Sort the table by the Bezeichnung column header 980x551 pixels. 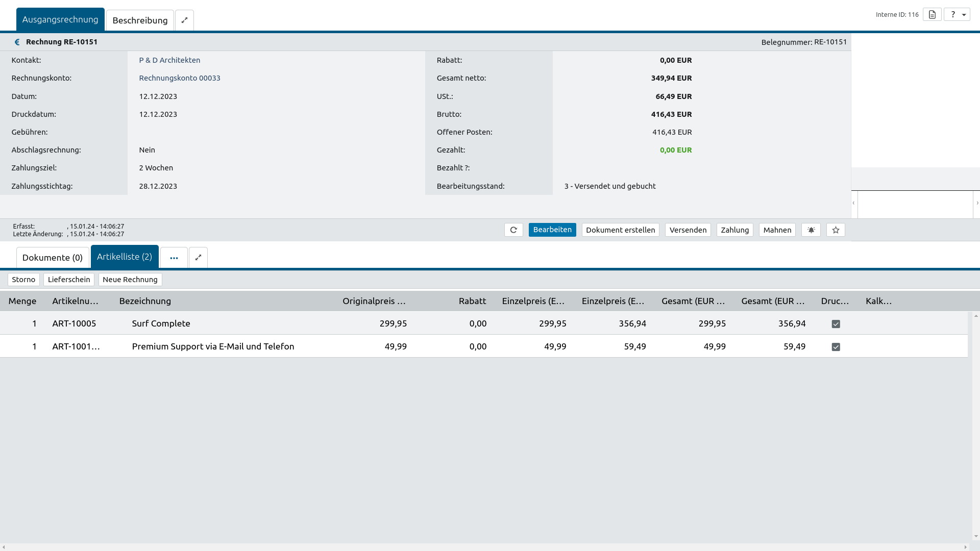tap(145, 301)
